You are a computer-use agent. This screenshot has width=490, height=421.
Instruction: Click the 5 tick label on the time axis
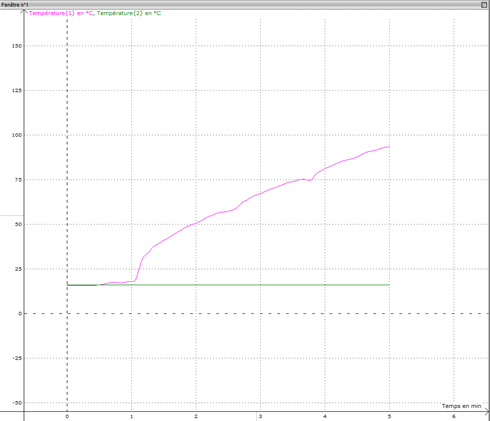point(389,416)
